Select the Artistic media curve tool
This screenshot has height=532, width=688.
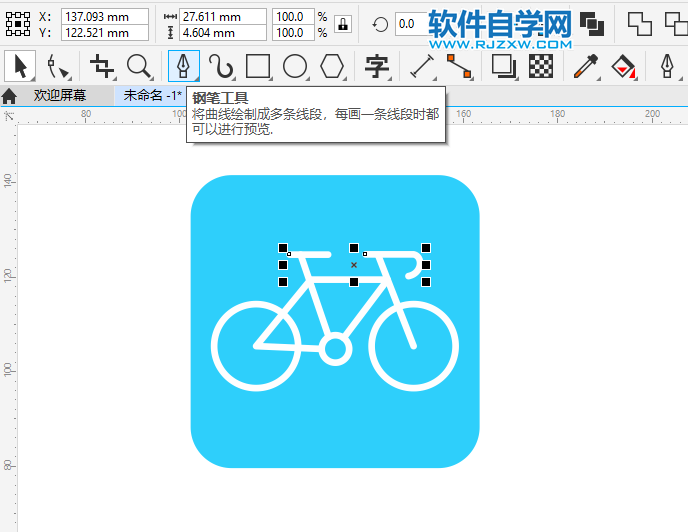click(x=221, y=66)
